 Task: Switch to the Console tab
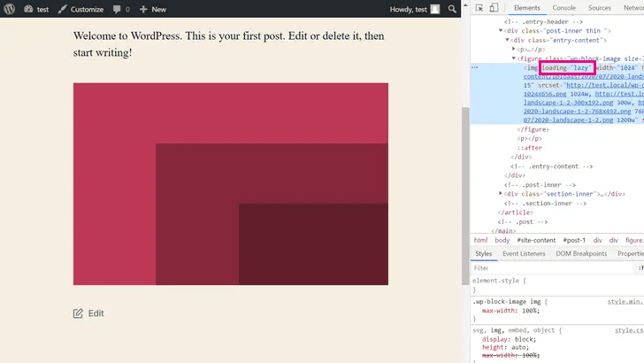563,8
